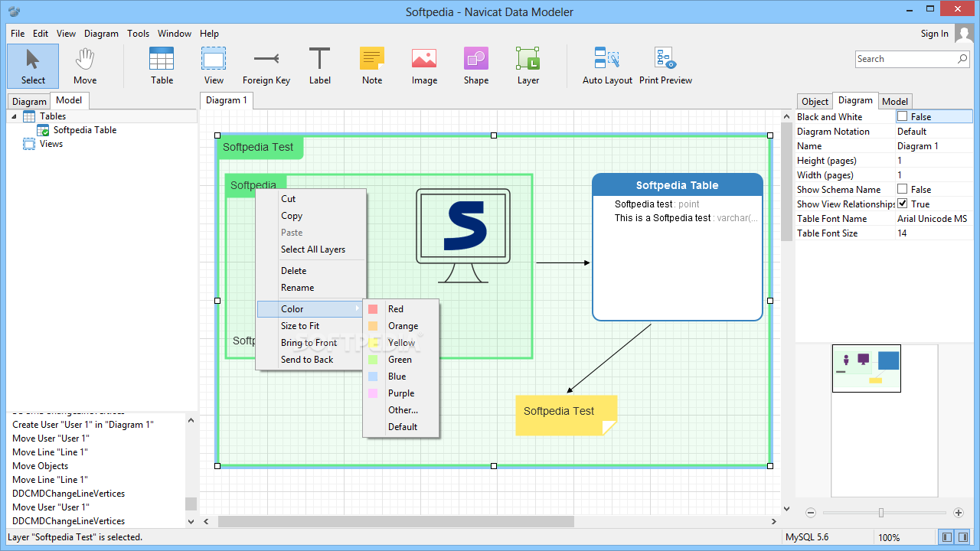This screenshot has height=551, width=980.
Task: Open the Window menu
Action: click(x=175, y=34)
